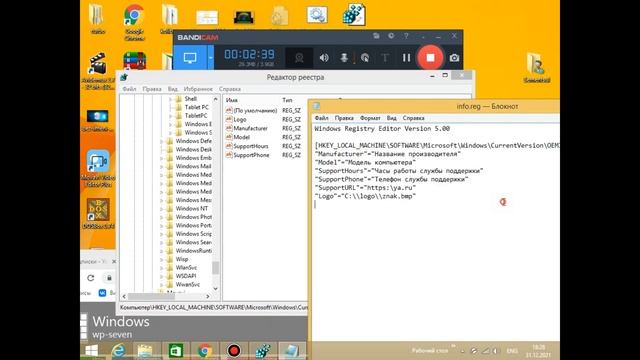The height and width of the screenshot is (360, 640).
Task: Open Windows Store from taskbar
Action: coord(176,351)
